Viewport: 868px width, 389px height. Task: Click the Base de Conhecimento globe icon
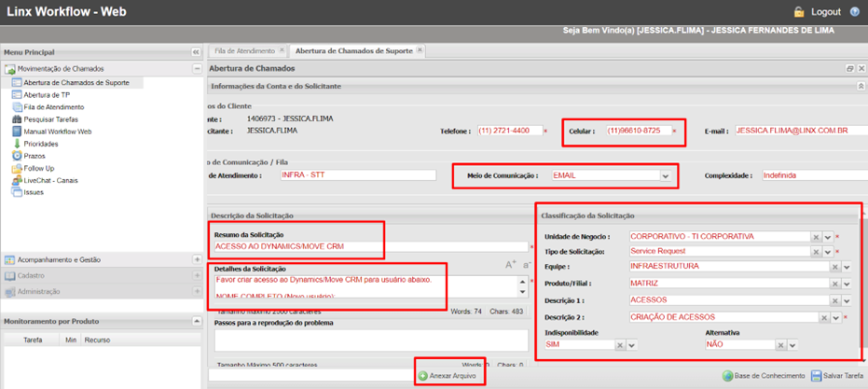point(728,376)
